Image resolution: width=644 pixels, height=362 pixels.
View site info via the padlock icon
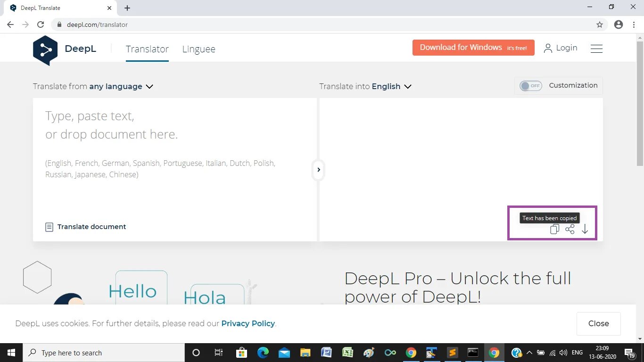pos(59,25)
